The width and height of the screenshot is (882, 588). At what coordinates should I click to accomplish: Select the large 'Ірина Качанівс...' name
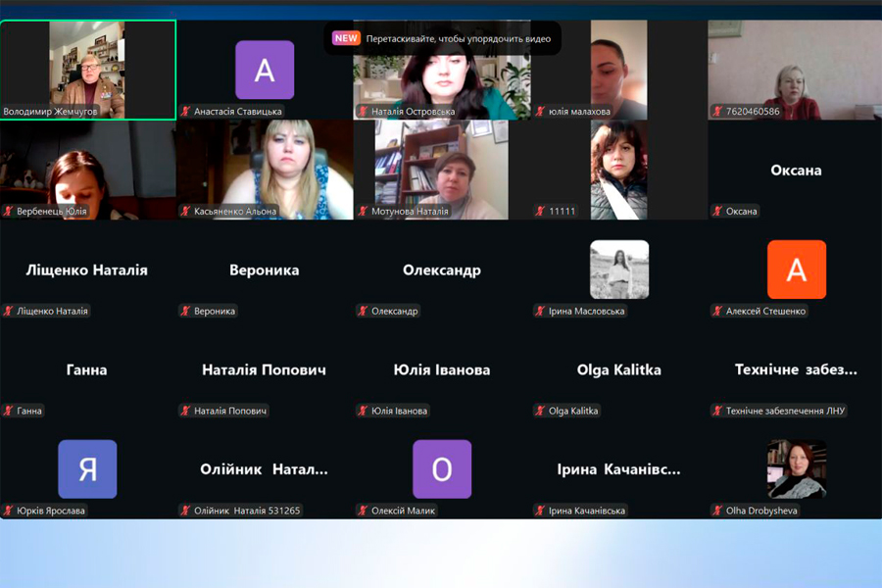tap(618, 469)
